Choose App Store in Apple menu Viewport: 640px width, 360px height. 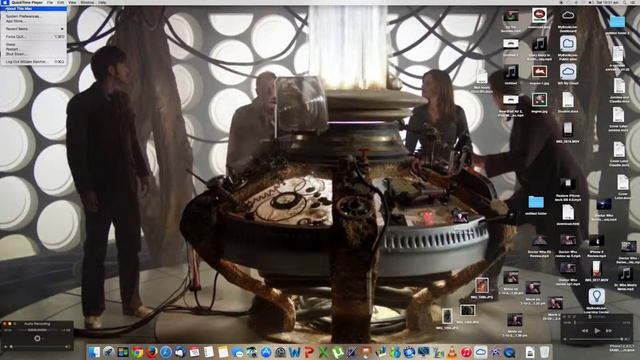point(33,21)
